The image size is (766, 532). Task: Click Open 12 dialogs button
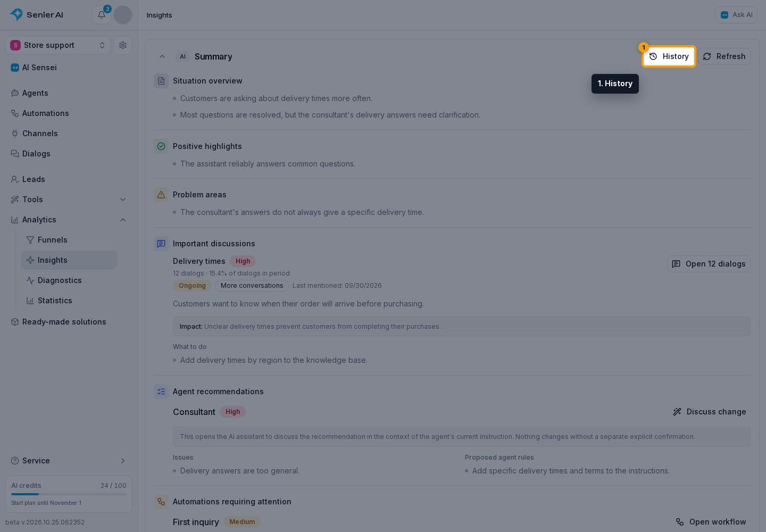pyautogui.click(x=709, y=264)
